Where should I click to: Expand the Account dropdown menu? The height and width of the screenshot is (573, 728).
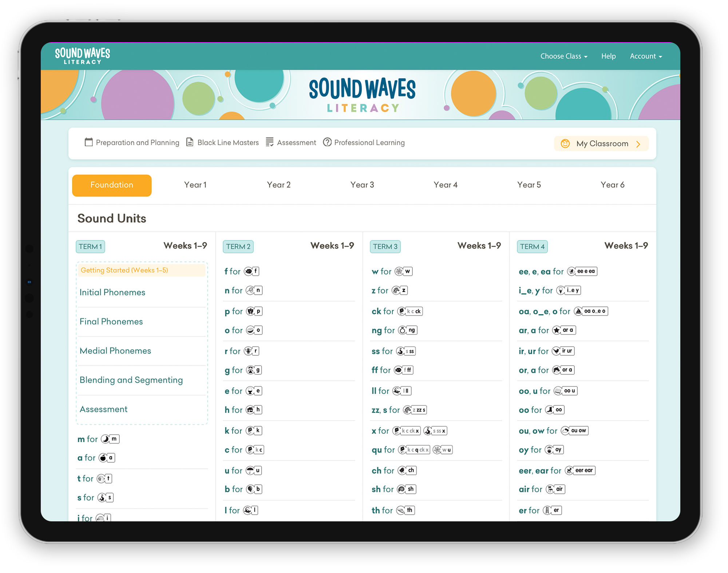[646, 56]
